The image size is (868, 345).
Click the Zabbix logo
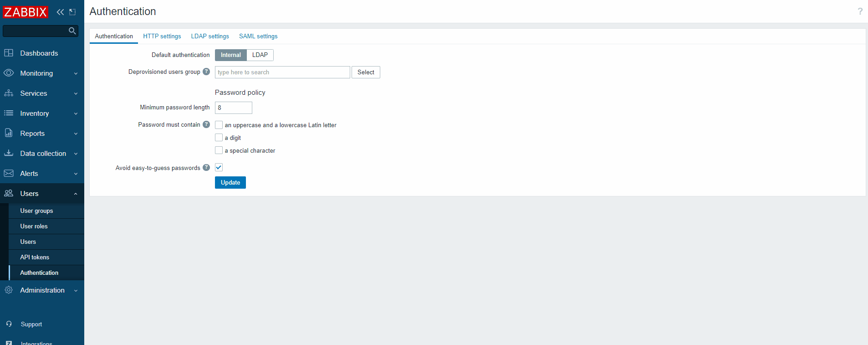coord(26,12)
